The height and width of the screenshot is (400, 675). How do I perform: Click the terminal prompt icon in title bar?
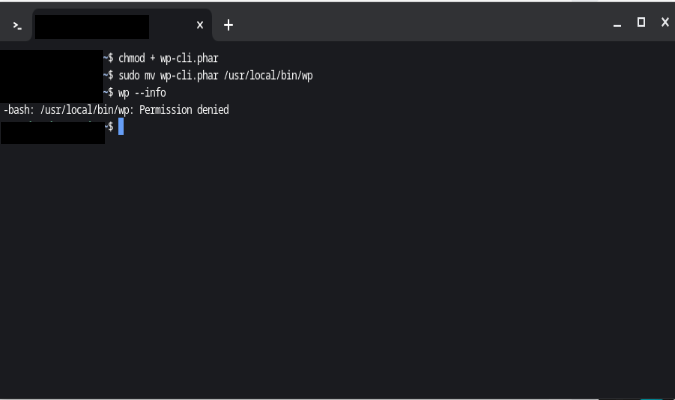point(17,26)
